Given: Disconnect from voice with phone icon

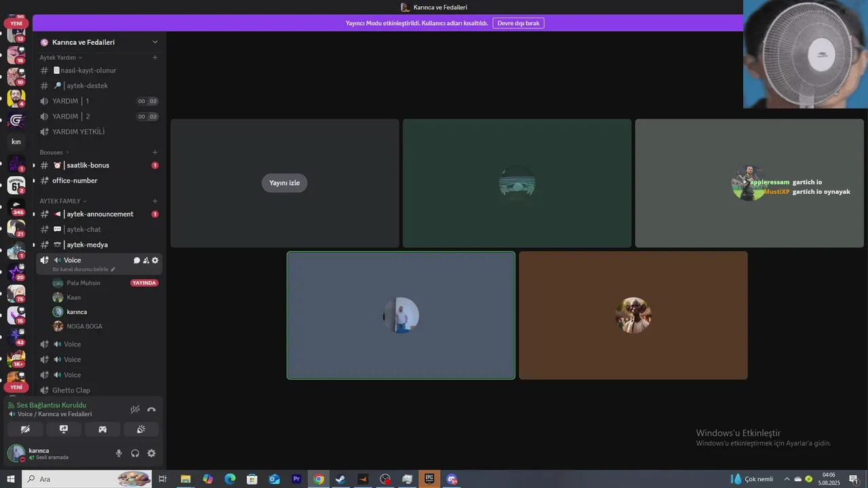Looking at the screenshot, I should coord(151,409).
